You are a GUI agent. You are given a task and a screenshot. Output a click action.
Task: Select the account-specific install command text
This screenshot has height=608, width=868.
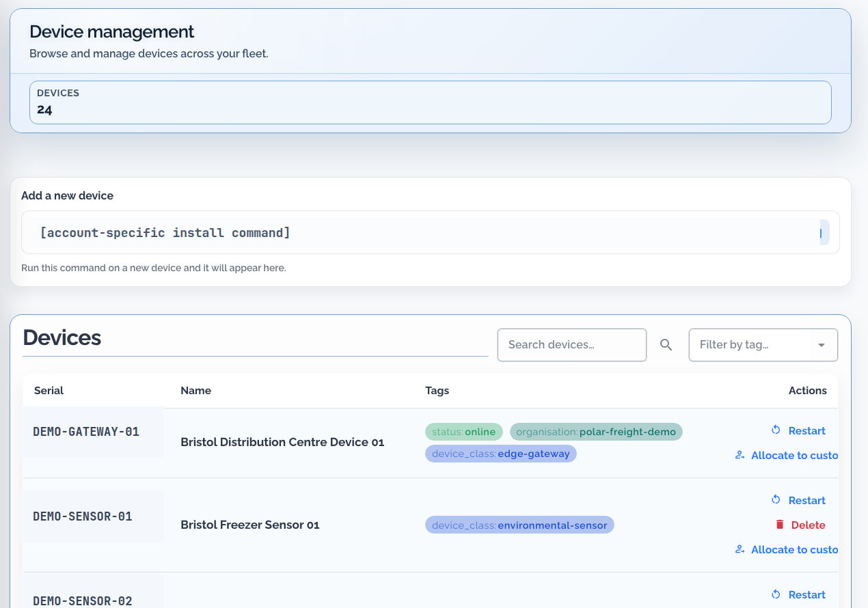click(165, 233)
